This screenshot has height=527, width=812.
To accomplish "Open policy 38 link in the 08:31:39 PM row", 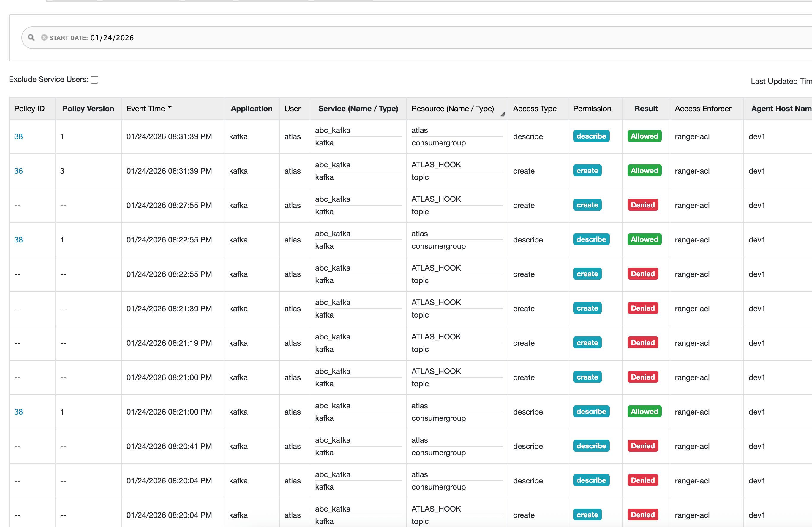I will point(18,136).
